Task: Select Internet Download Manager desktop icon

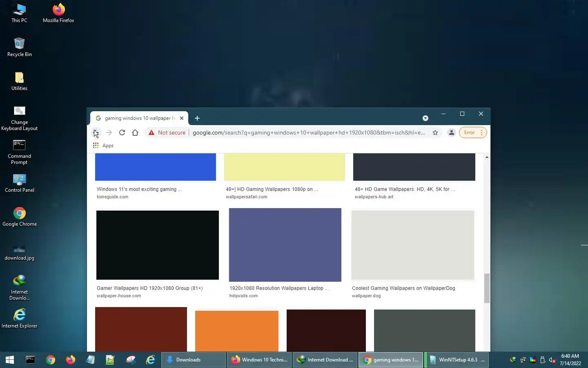Action: [19, 288]
